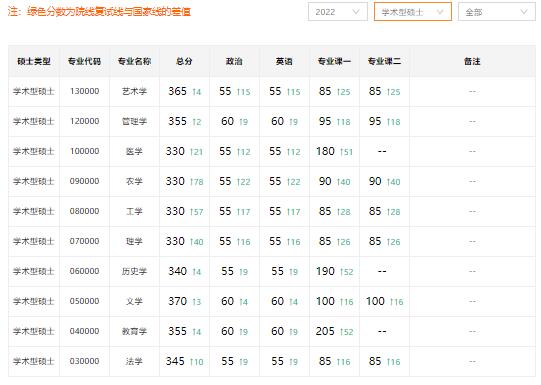Click the 专业课一 column header
This screenshot has height=385, width=541.
tap(334, 61)
